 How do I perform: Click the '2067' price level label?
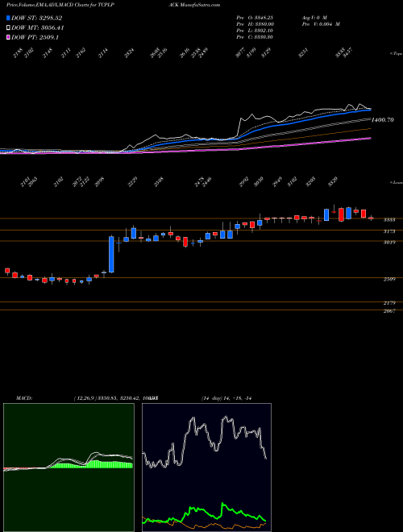[x=389, y=311]
